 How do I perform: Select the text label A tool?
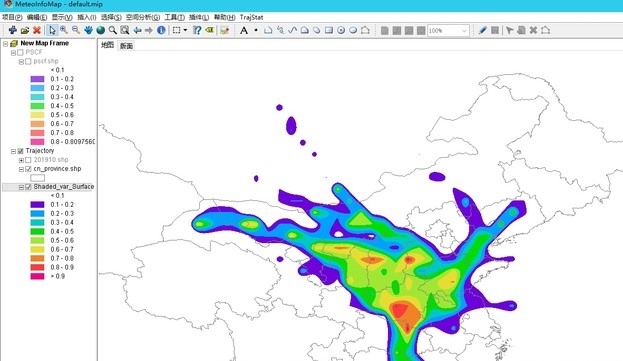244,30
